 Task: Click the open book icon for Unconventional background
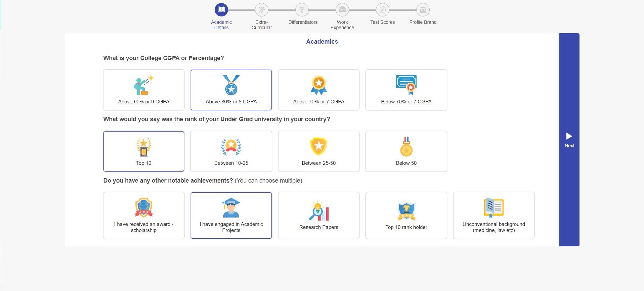[493, 208]
